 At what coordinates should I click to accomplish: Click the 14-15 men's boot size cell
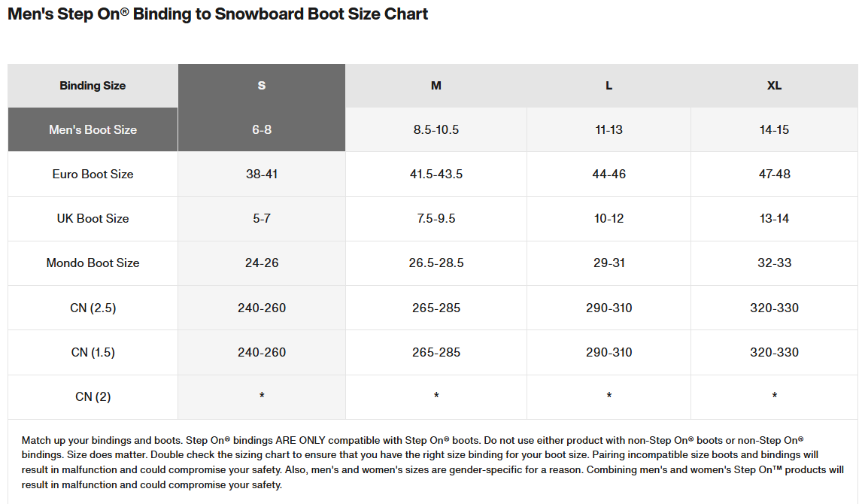(774, 129)
